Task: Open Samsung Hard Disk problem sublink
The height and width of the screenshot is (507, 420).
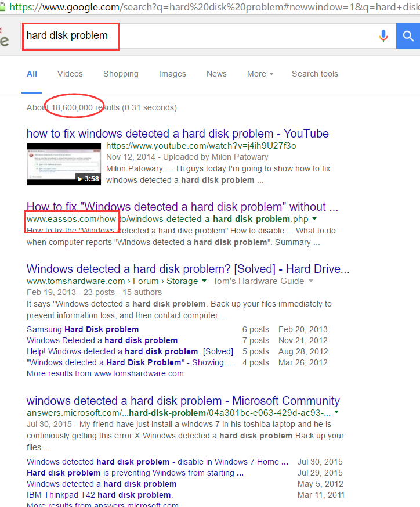Action: pos(83,329)
